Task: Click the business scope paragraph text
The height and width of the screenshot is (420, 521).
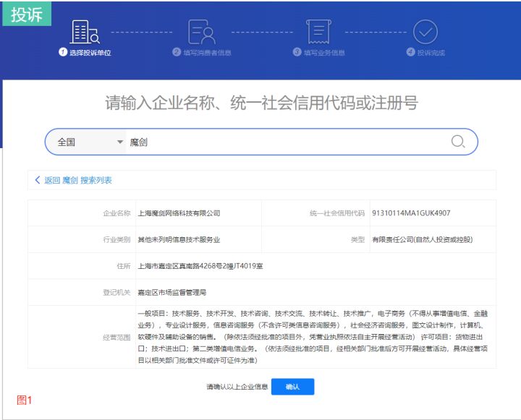Action: (313, 337)
